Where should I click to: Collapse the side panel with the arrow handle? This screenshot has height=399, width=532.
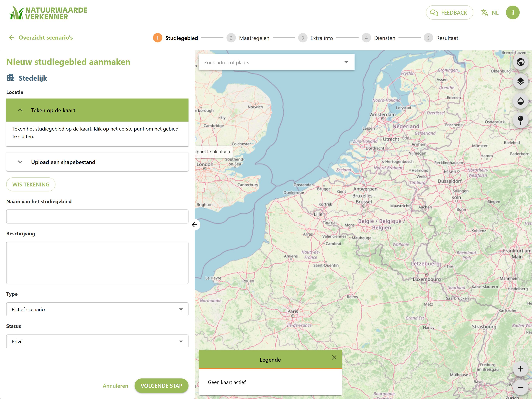195,224
